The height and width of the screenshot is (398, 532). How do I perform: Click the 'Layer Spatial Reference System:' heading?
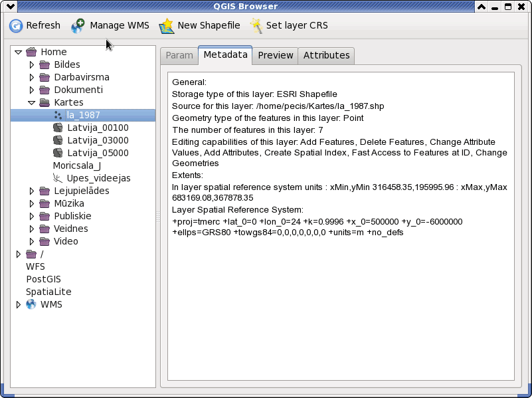pos(238,210)
